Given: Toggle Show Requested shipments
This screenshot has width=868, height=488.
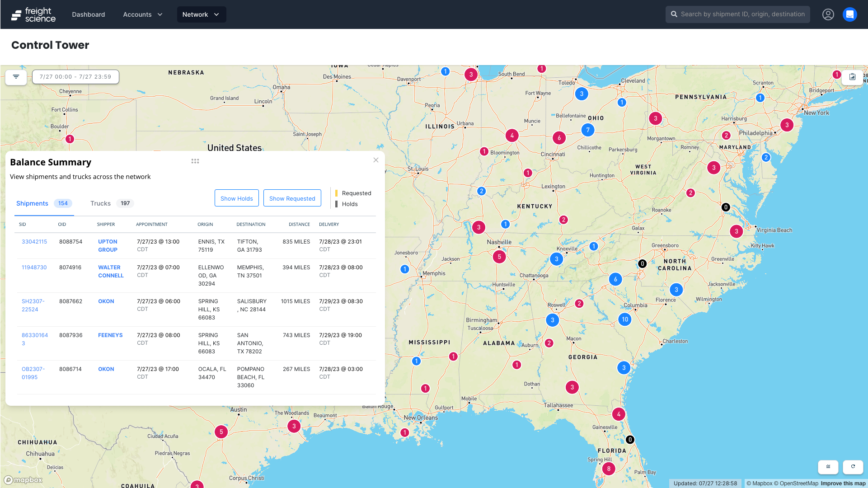Looking at the screenshot, I should 292,198.
